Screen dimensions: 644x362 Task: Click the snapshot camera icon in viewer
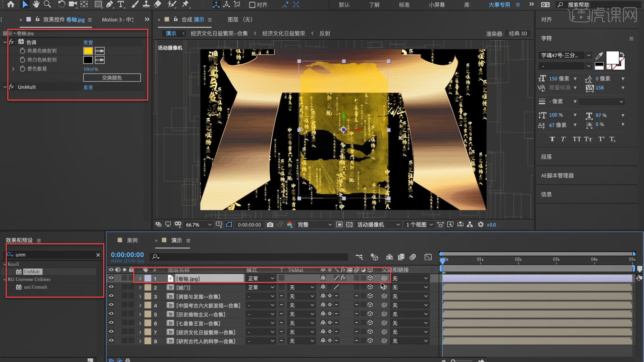coord(270,225)
